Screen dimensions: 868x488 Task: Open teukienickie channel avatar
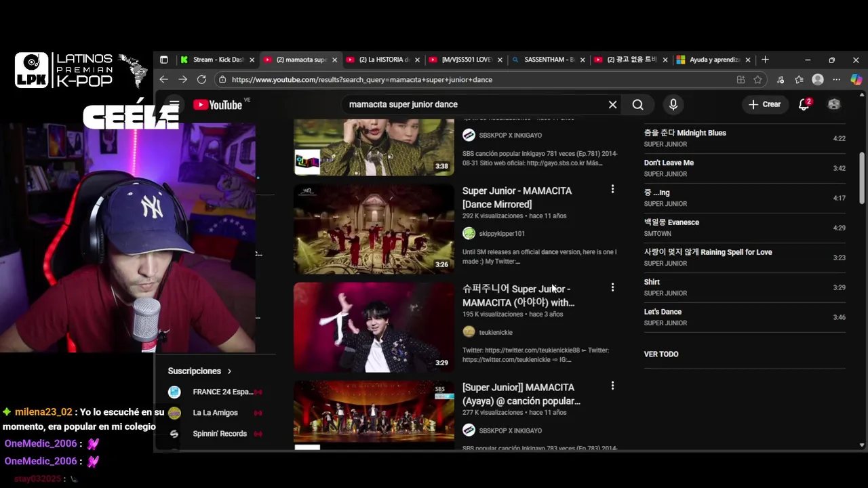(x=469, y=331)
